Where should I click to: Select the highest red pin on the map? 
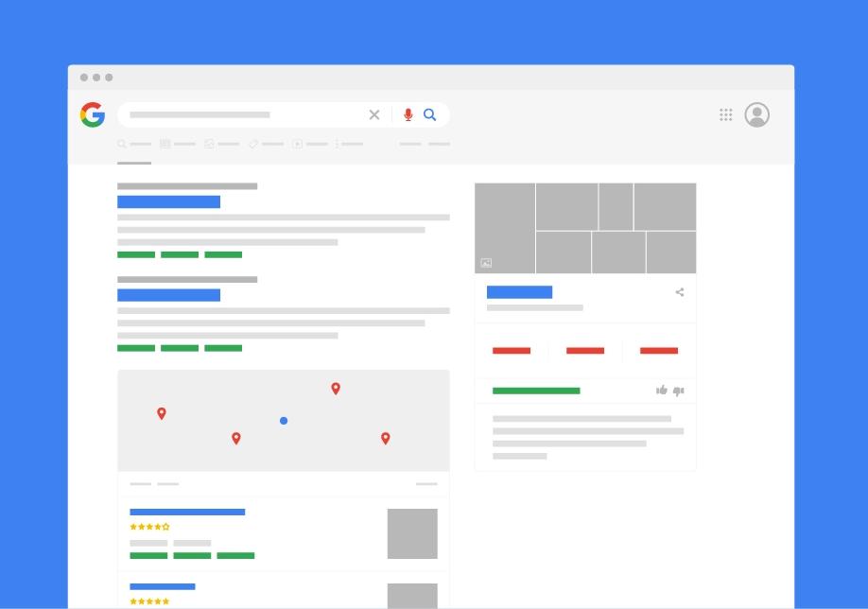336,389
